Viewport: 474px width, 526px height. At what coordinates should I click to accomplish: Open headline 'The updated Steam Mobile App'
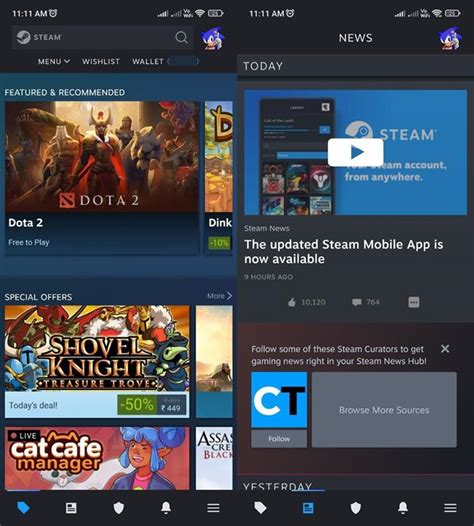344,252
